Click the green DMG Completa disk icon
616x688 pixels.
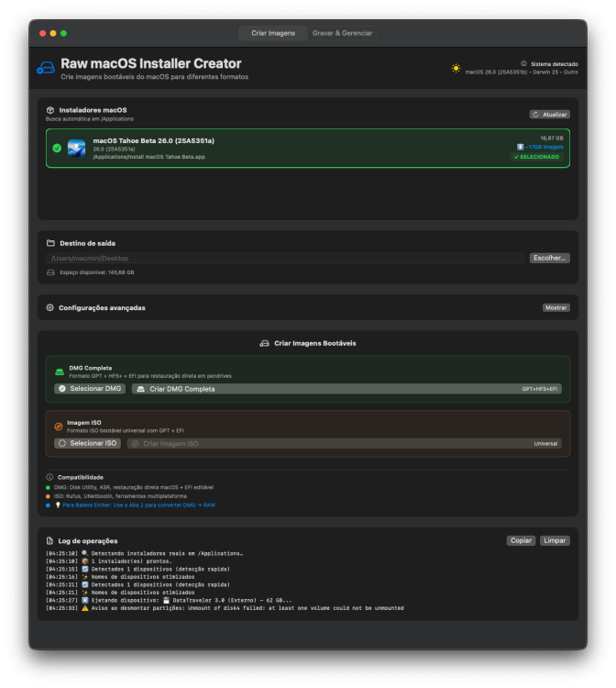point(60,372)
